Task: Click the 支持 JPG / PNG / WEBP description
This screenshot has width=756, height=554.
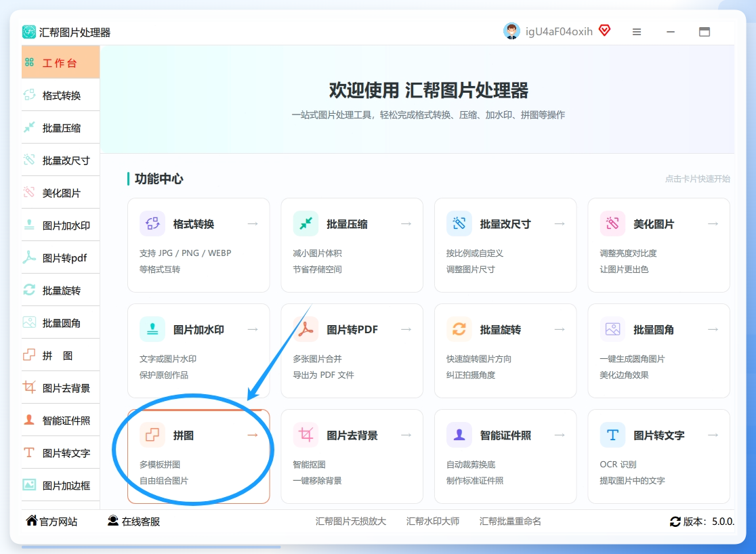Action: tap(185, 253)
